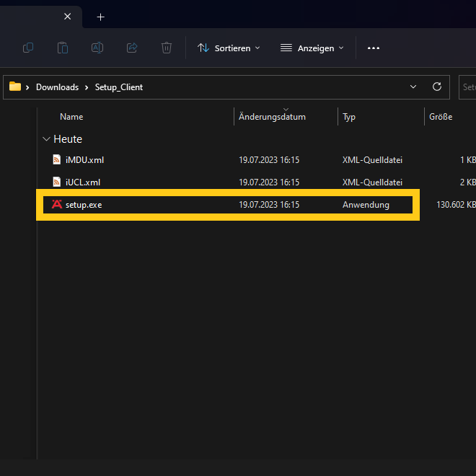
Task: Click the Share icon in the toolbar
Action: tap(132, 48)
